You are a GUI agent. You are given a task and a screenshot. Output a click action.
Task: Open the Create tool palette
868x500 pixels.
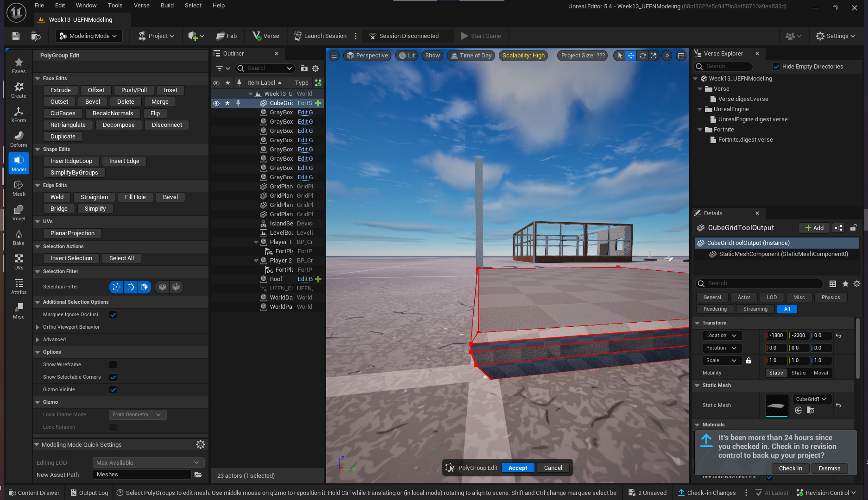[x=19, y=90]
